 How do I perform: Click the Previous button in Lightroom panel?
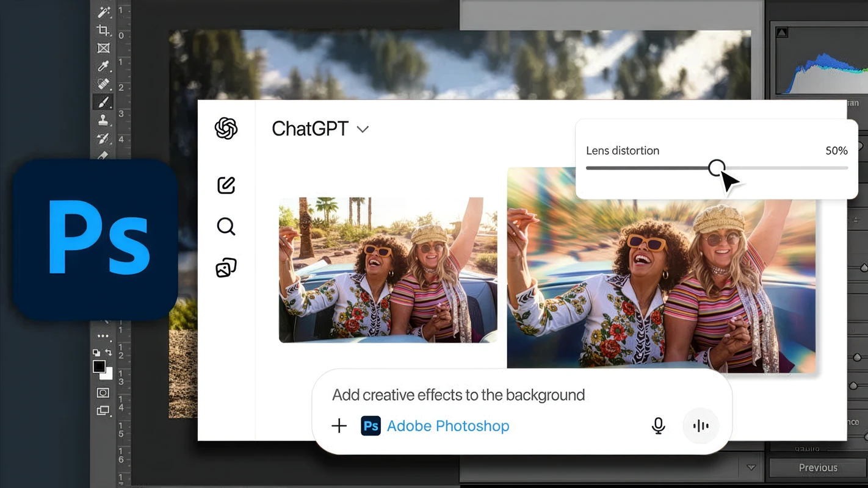click(x=818, y=467)
